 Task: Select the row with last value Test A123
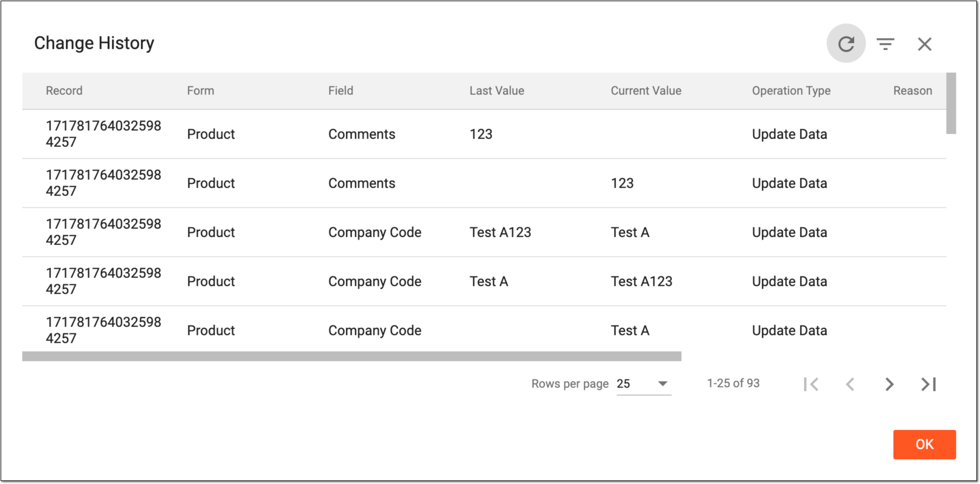484,232
